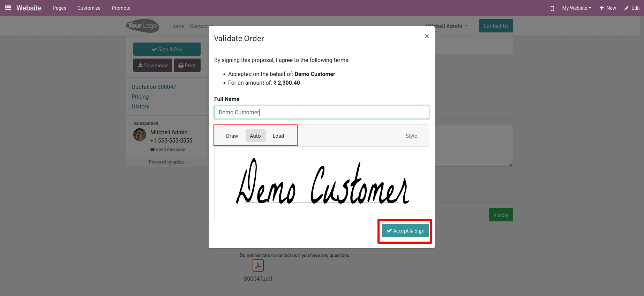Close the Validate Order dialog
644x296 pixels.
[x=427, y=36]
